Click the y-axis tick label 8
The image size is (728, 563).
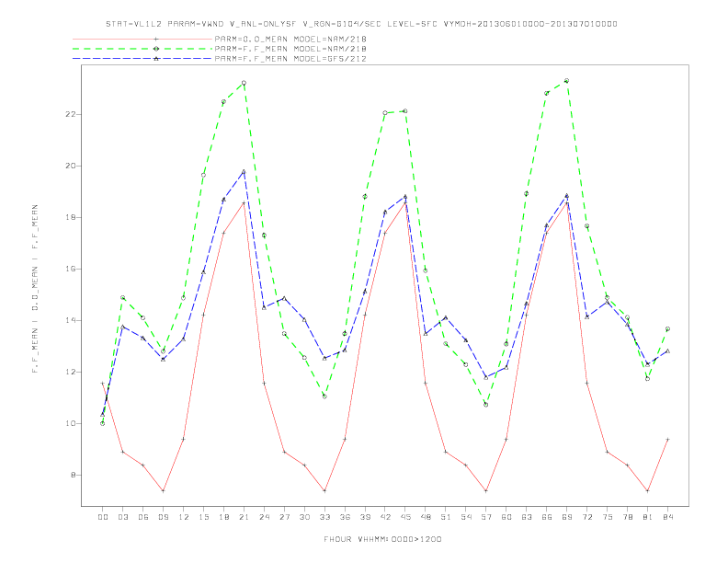coord(73,476)
